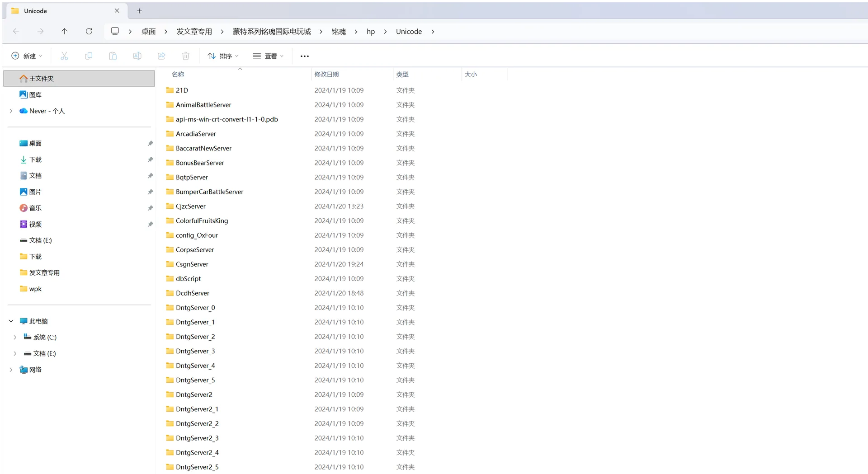Open 图库 in navigation pane
The height and width of the screenshot is (474, 868).
pos(35,95)
